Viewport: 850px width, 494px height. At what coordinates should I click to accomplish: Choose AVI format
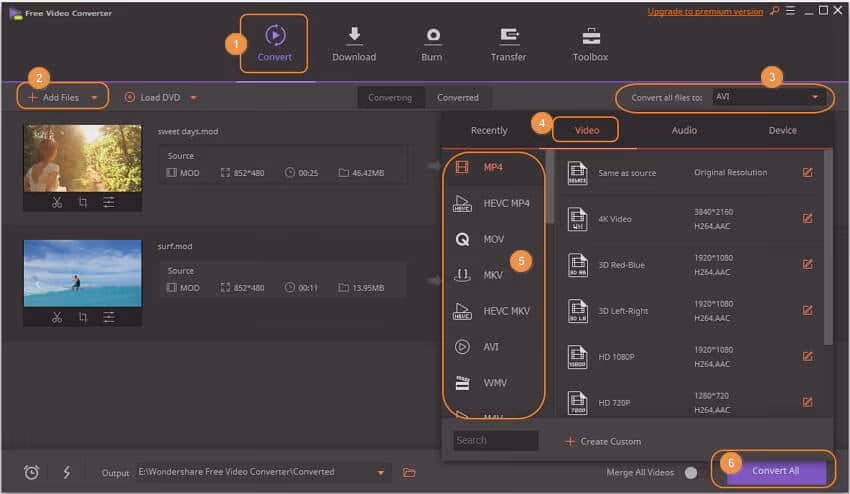click(x=493, y=347)
